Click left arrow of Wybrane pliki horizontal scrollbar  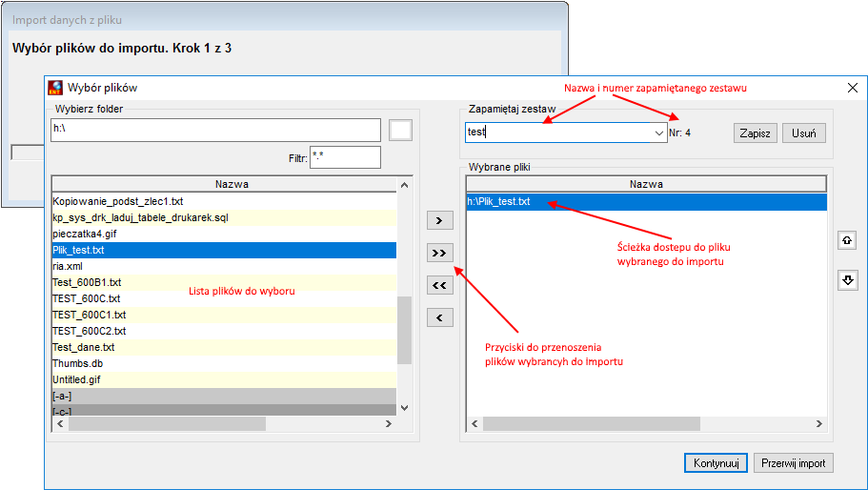(474, 423)
